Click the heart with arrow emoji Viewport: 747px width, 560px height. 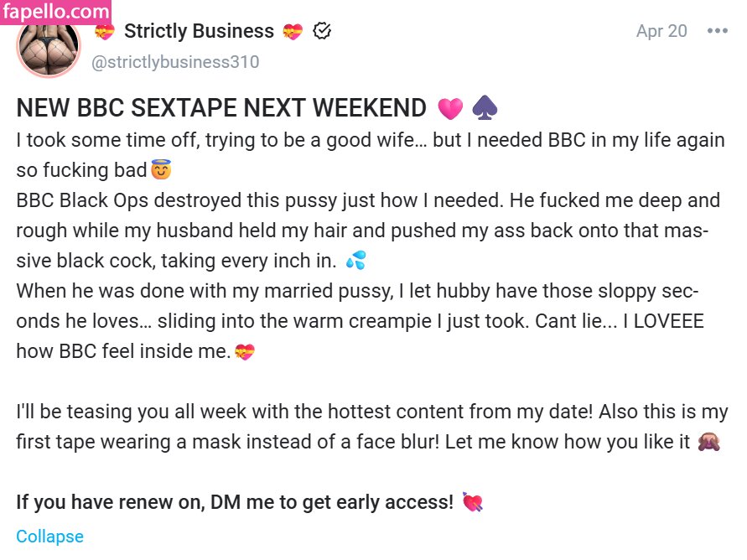pos(472,502)
